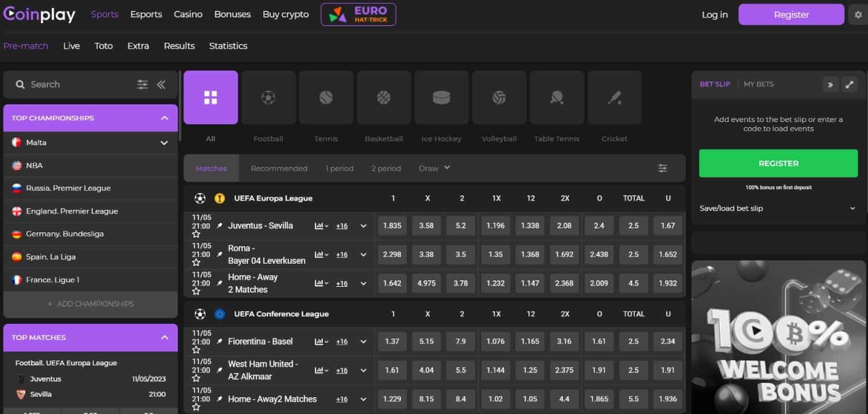This screenshot has width=868, height=414.
Task: Switch to the Live tab
Action: (71, 46)
